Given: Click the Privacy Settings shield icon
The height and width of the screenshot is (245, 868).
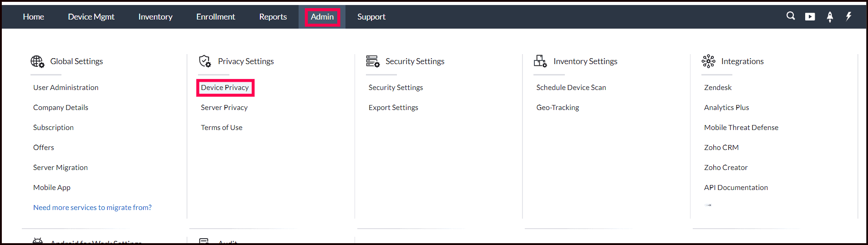Looking at the screenshot, I should pyautogui.click(x=205, y=61).
